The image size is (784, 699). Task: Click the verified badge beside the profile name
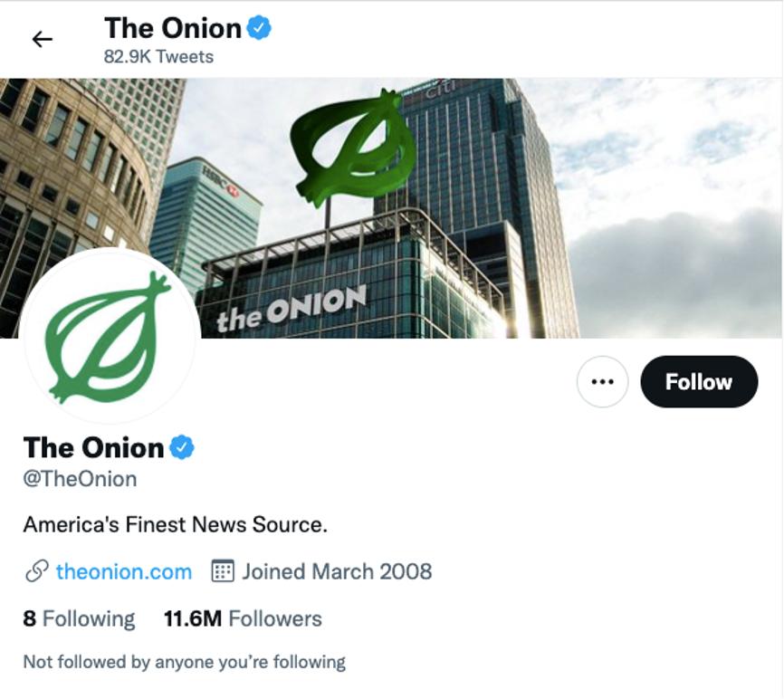(x=183, y=446)
